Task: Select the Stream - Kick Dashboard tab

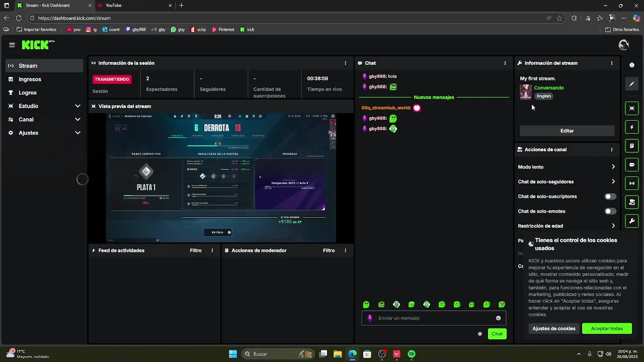Action: click(54, 6)
